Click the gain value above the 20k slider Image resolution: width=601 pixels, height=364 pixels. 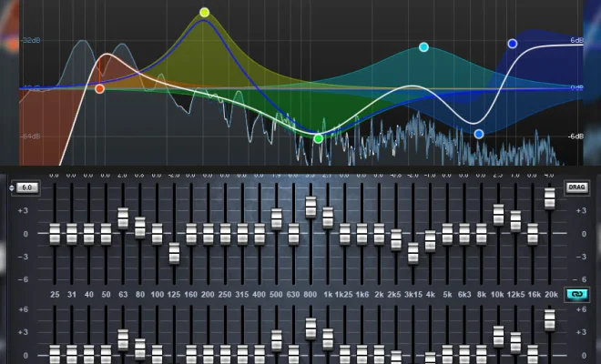coord(549,175)
